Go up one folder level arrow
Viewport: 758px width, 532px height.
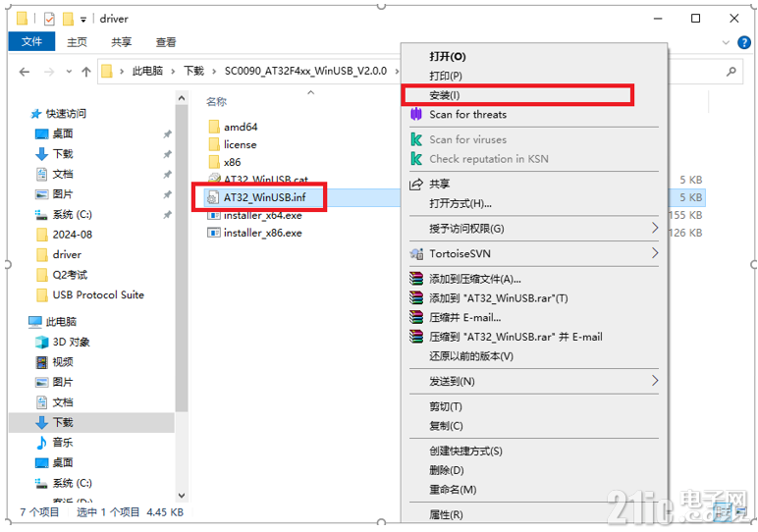[x=86, y=72]
